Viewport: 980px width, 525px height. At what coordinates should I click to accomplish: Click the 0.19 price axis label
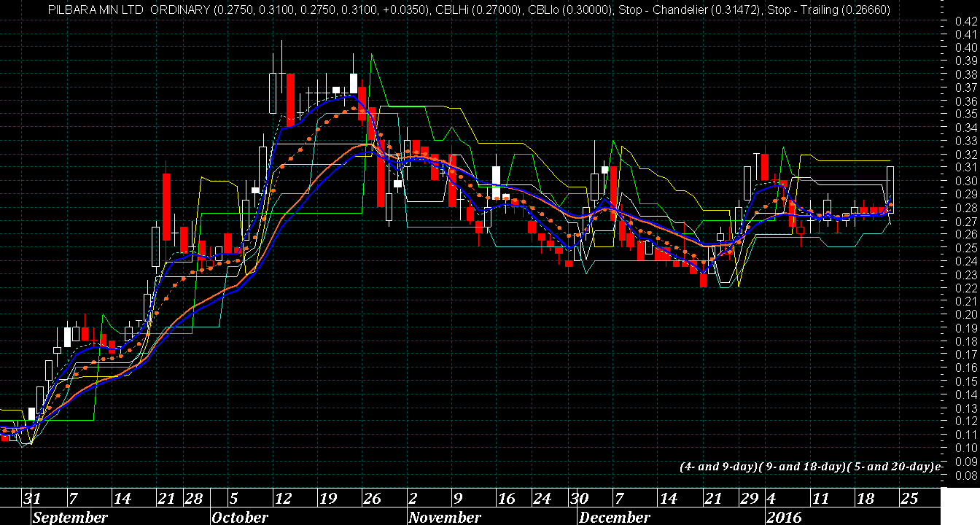click(965, 327)
